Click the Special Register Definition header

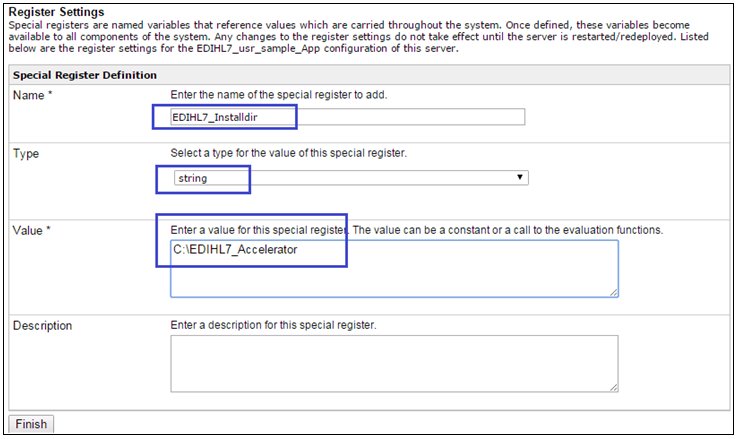84,75
